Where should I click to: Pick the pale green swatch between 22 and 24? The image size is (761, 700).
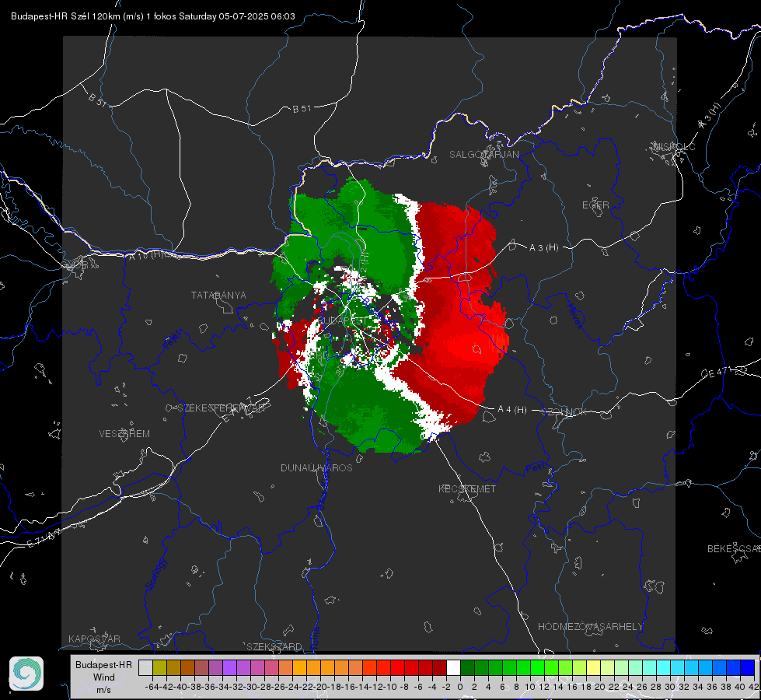(x=621, y=667)
